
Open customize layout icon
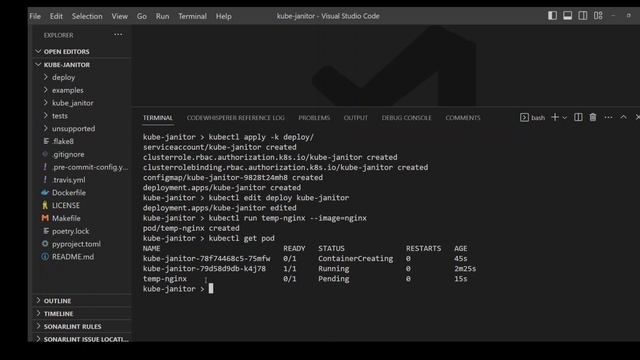pyautogui.click(x=598, y=16)
